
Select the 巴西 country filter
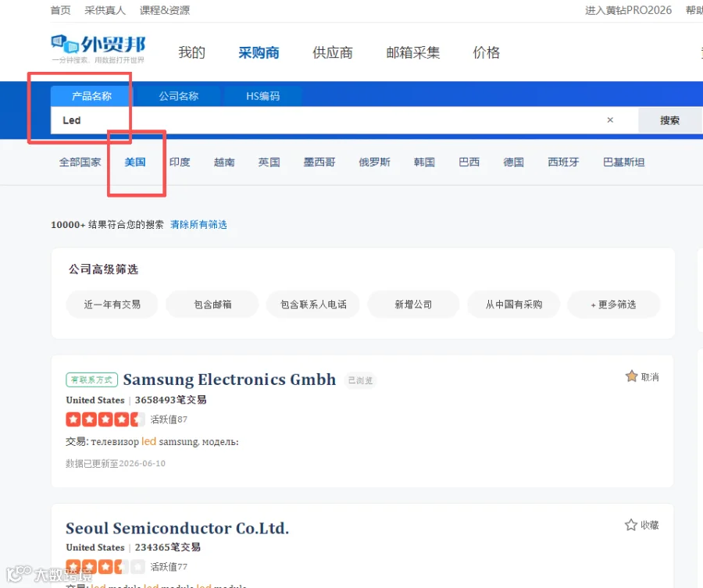coord(469,162)
